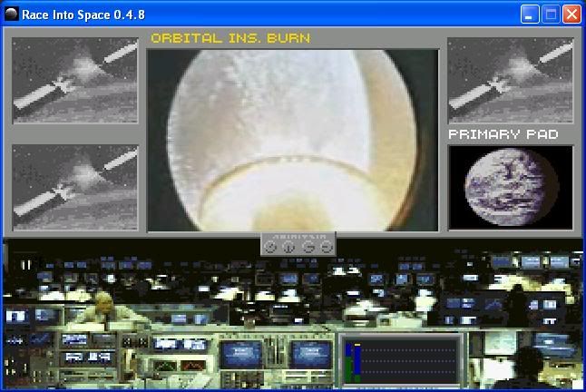The image size is (586, 392).
Task: Click the ORBITAL INS. BURN step label
Action: click(x=230, y=38)
